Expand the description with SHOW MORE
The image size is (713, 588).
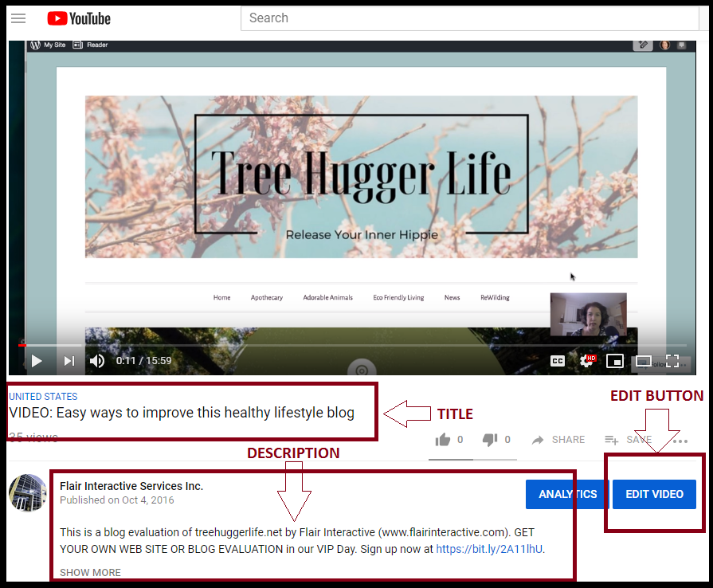pos(89,572)
